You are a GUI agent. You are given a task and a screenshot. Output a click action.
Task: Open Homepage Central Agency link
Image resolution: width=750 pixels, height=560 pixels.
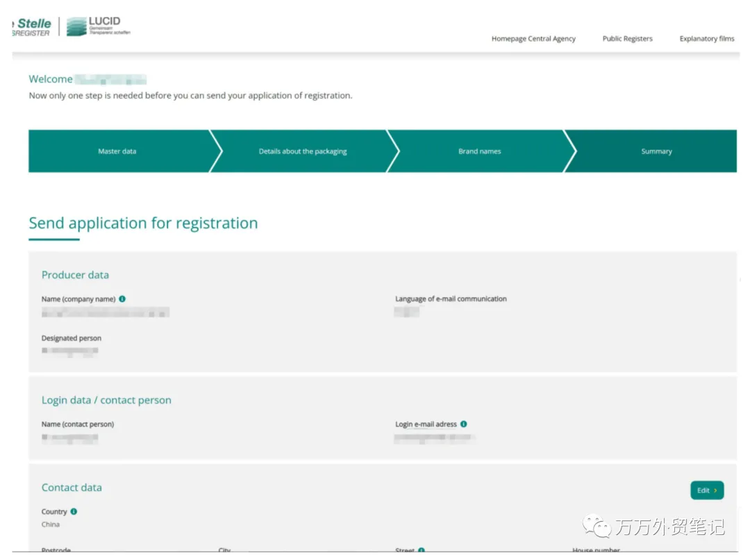pos(533,39)
